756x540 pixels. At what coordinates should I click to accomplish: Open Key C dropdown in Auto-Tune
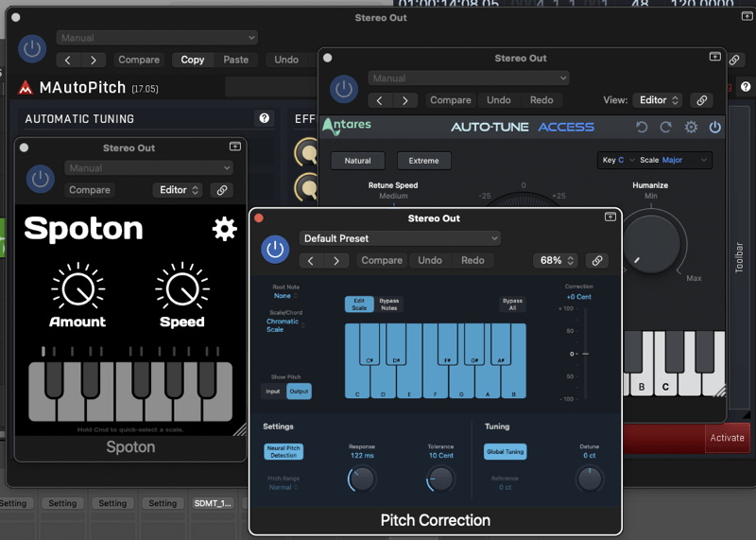[x=618, y=160]
